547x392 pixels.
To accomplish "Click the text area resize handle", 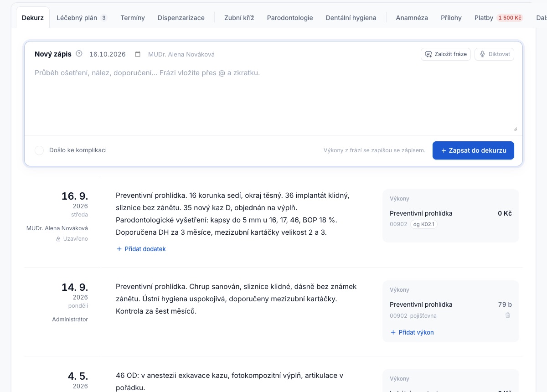I will point(515,129).
